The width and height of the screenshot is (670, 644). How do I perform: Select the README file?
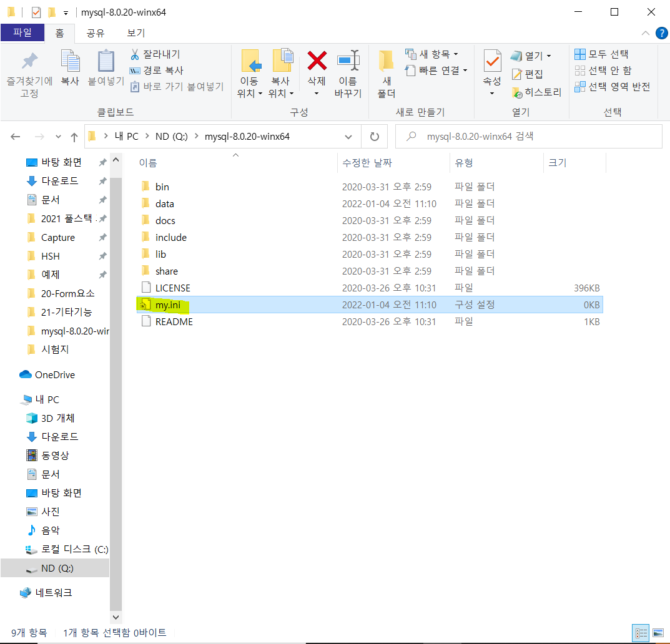pos(370,321)
